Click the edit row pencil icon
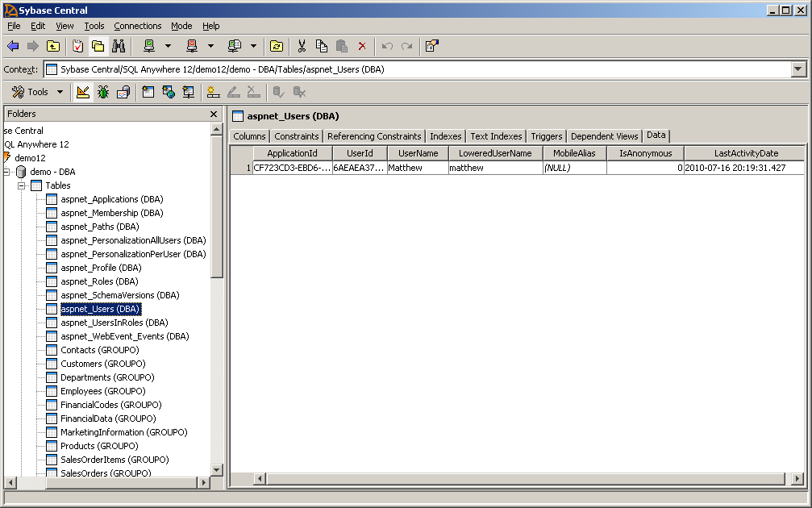This screenshot has width=812, height=508. click(233, 92)
